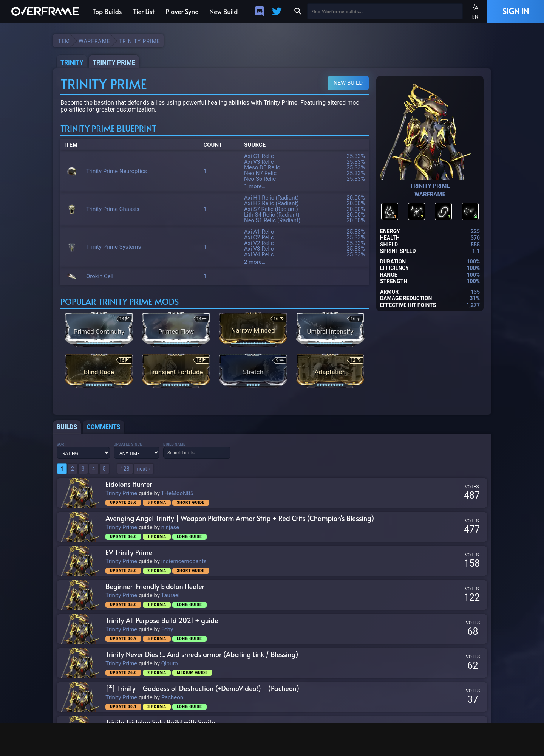Open Lith S4 Relic (Radiant) link

click(x=272, y=215)
